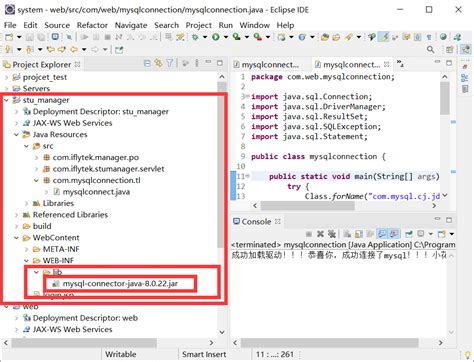Click the Resume debug icon
The width and height of the screenshot is (474, 362).
[x=85, y=37]
